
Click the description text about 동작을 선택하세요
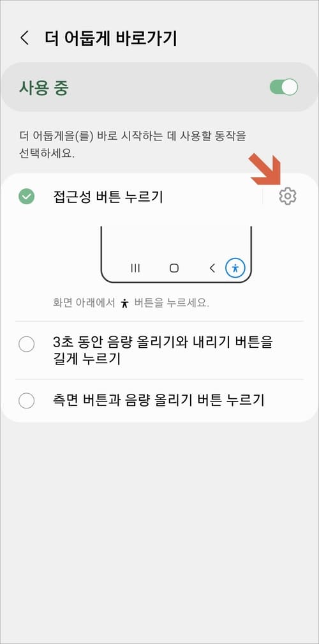[x=133, y=145]
